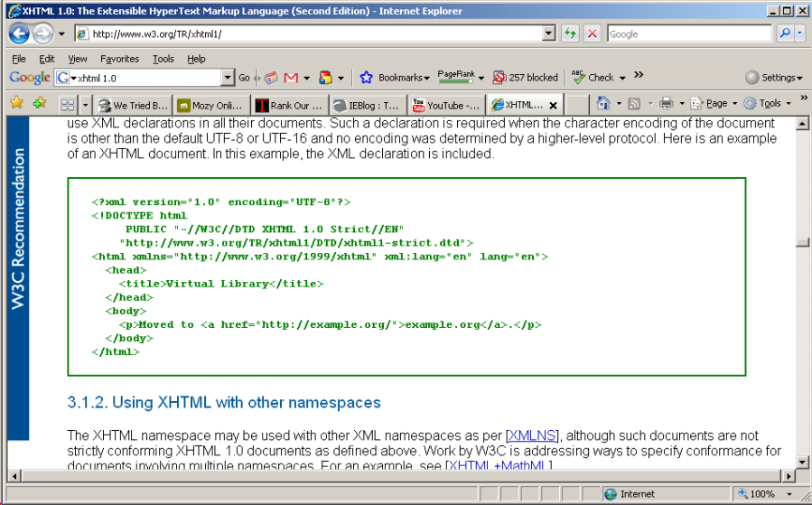Click in the Google search box

[688, 33]
